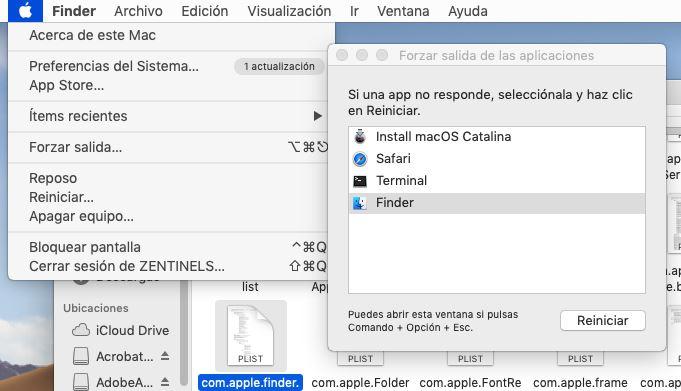This screenshot has height=391, width=681.
Task: Select the com.apple.FontRe file name
Action: click(470, 383)
